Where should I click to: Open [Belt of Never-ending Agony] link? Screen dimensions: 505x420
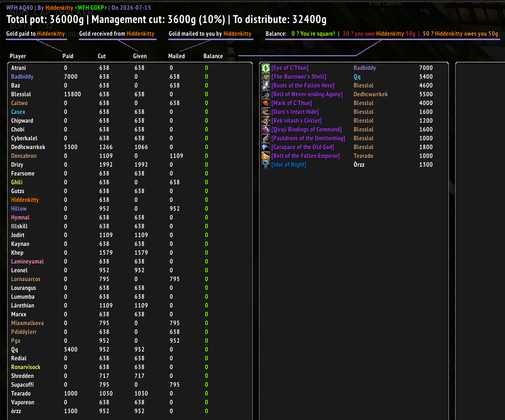[x=307, y=94]
